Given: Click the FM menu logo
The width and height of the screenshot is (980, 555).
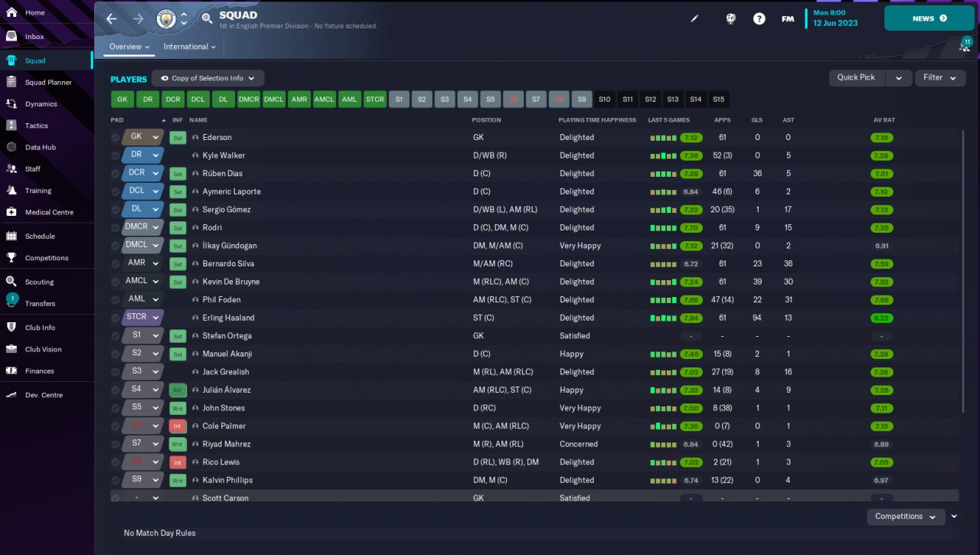Looking at the screenshot, I should (787, 18).
